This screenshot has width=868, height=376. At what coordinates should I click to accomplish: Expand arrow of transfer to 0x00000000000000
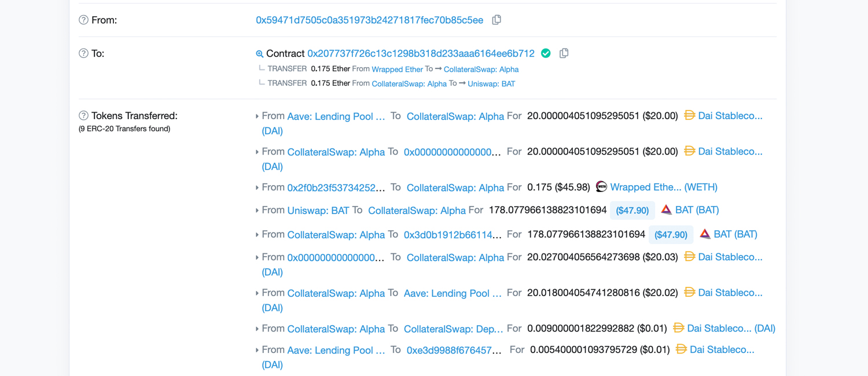click(x=257, y=152)
